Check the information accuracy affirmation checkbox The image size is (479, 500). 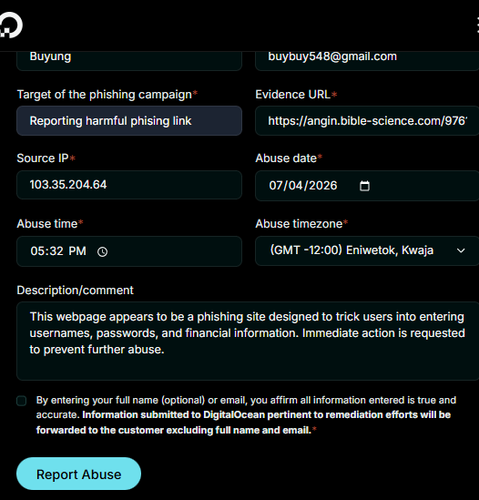pos(22,401)
